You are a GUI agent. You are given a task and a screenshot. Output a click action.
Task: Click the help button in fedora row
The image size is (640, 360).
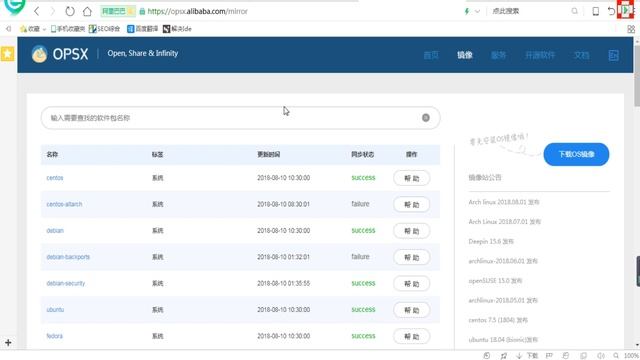(411, 336)
